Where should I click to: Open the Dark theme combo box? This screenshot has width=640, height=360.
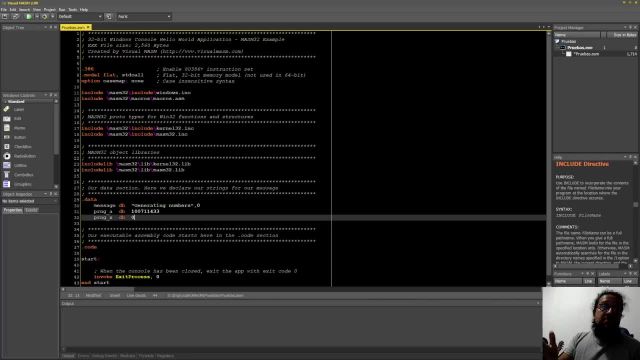click(144, 17)
